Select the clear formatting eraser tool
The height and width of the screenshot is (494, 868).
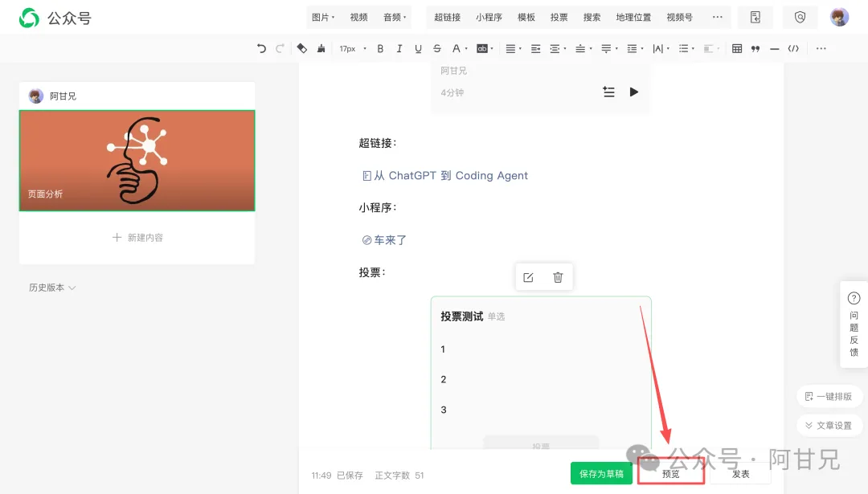pyautogui.click(x=301, y=49)
